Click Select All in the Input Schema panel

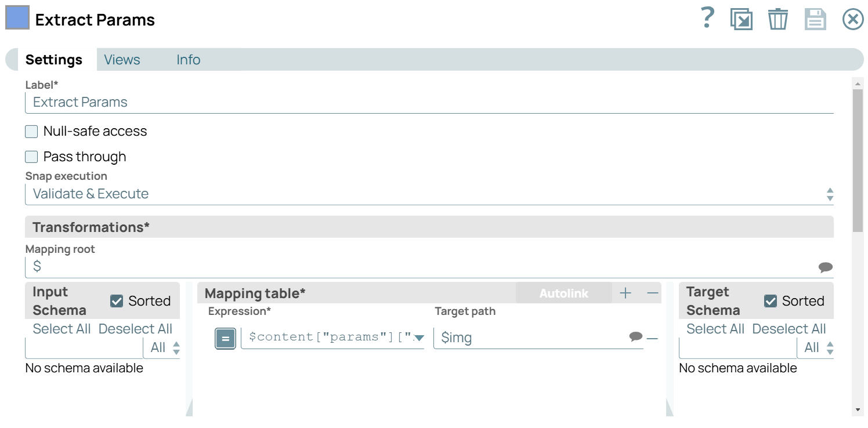click(x=62, y=328)
